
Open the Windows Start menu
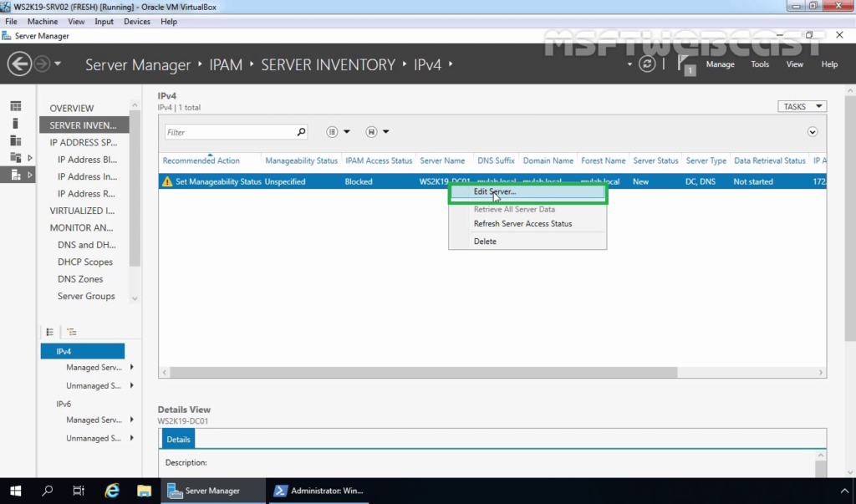15,491
